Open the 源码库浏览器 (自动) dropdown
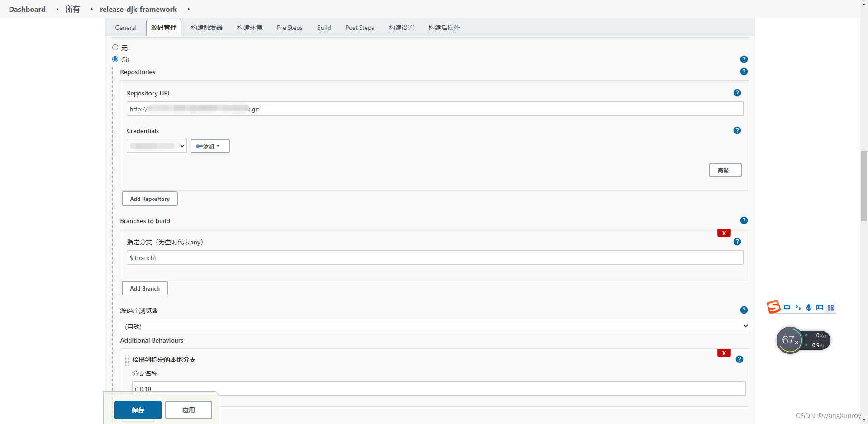The height and width of the screenshot is (424, 868). tap(435, 326)
